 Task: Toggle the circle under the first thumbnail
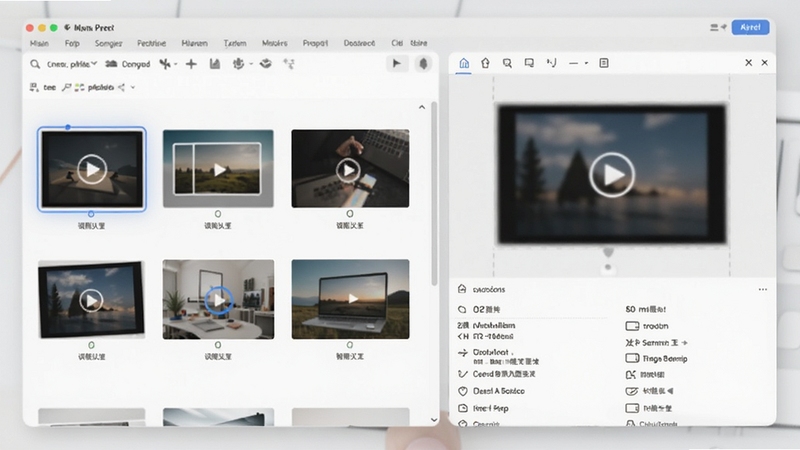(91, 214)
